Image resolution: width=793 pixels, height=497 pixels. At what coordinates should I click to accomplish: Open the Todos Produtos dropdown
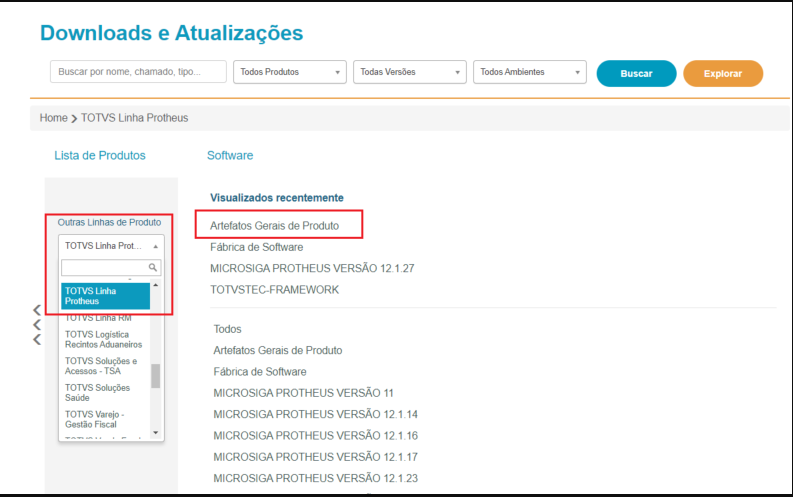(x=290, y=72)
